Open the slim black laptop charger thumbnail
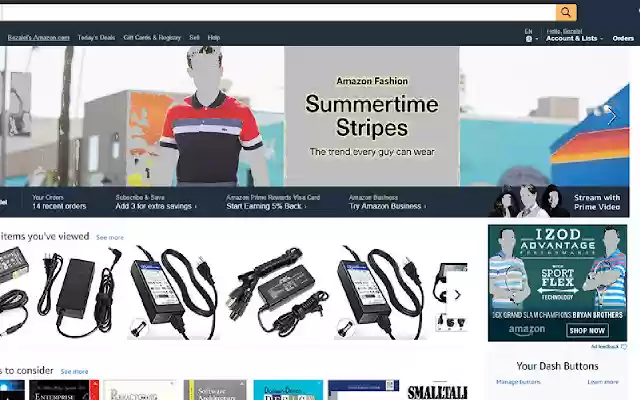Screen dimensions: 640x400 pos(79,292)
